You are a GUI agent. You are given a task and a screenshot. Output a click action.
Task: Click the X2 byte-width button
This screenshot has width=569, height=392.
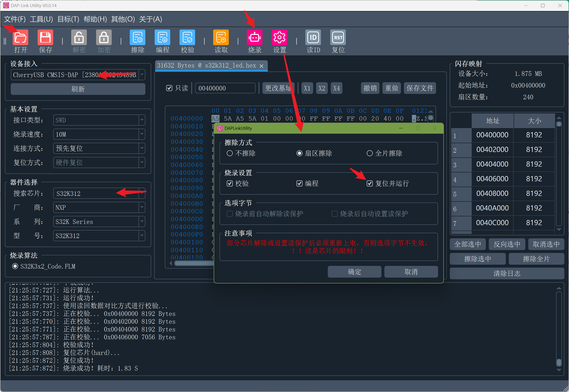click(322, 88)
